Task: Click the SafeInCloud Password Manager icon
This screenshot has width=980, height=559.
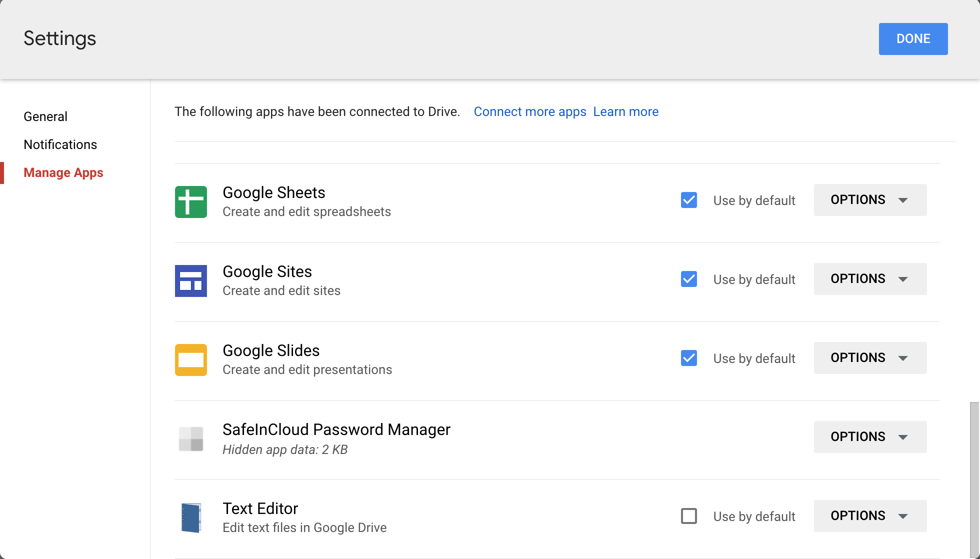Action: click(x=190, y=439)
